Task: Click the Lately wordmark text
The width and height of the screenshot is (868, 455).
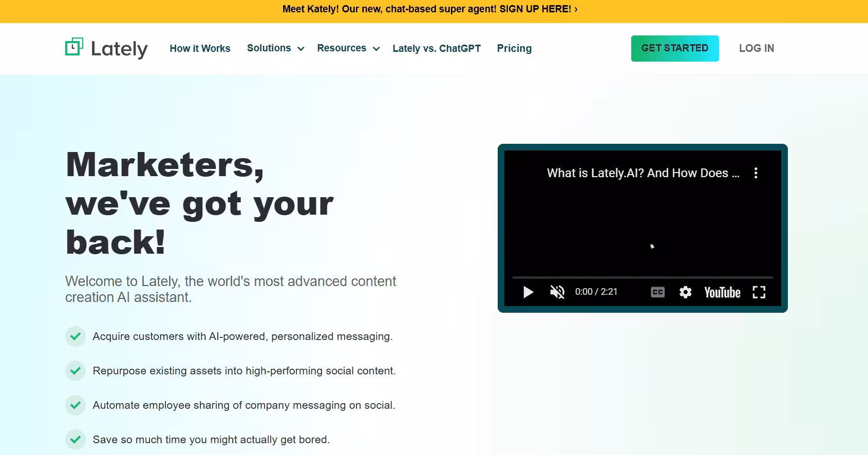Action: point(119,49)
